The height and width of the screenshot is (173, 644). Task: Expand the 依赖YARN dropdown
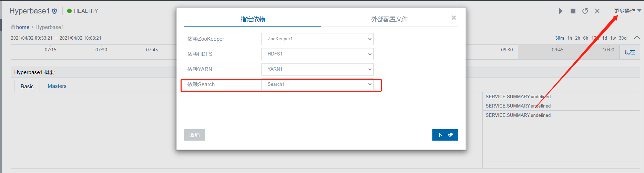317,69
